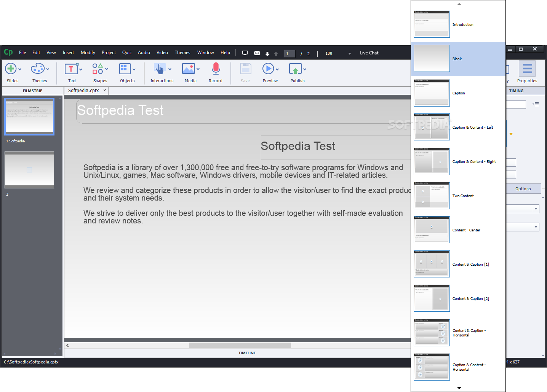This screenshot has height=392, width=547.
Task: Select the Introduction slide layout
Action: coord(458,24)
